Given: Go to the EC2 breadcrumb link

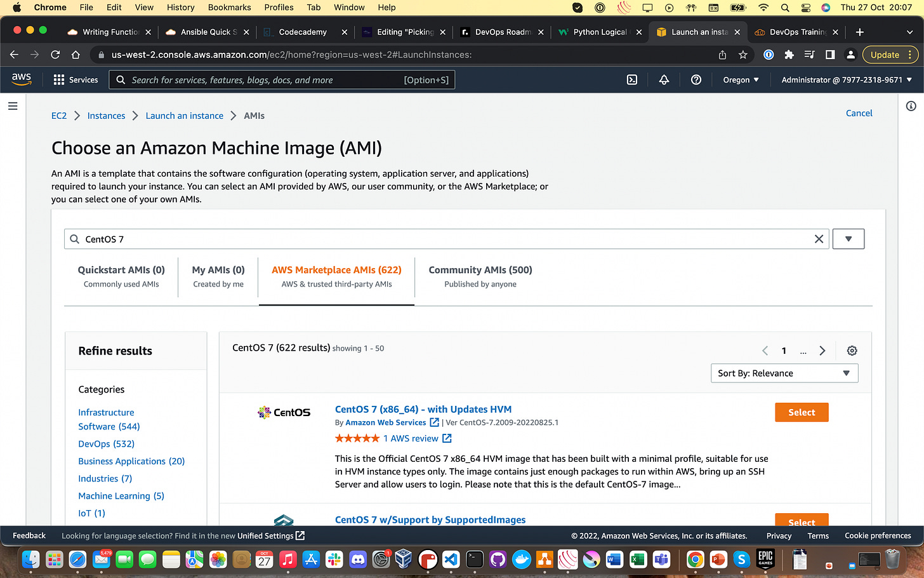Looking at the screenshot, I should click(x=59, y=116).
